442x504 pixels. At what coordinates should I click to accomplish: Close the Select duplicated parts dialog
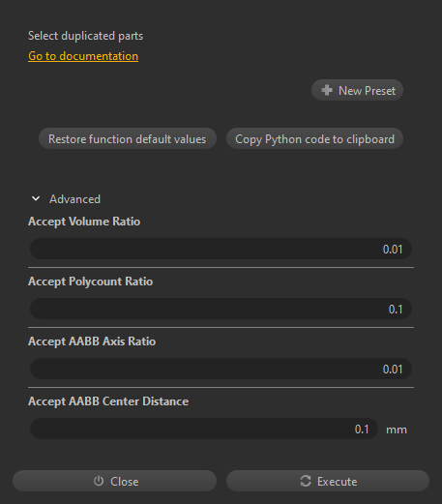(114, 481)
